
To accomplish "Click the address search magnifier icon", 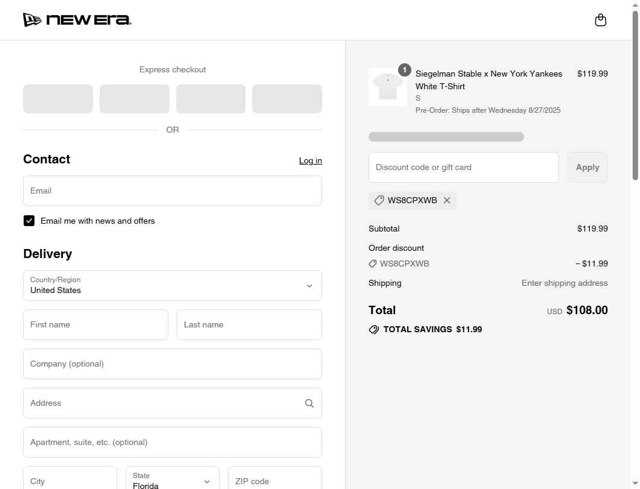I will pos(309,403).
